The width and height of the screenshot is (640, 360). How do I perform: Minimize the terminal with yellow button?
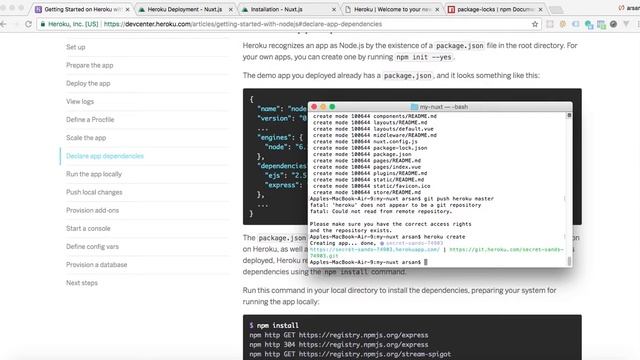coord(323,107)
